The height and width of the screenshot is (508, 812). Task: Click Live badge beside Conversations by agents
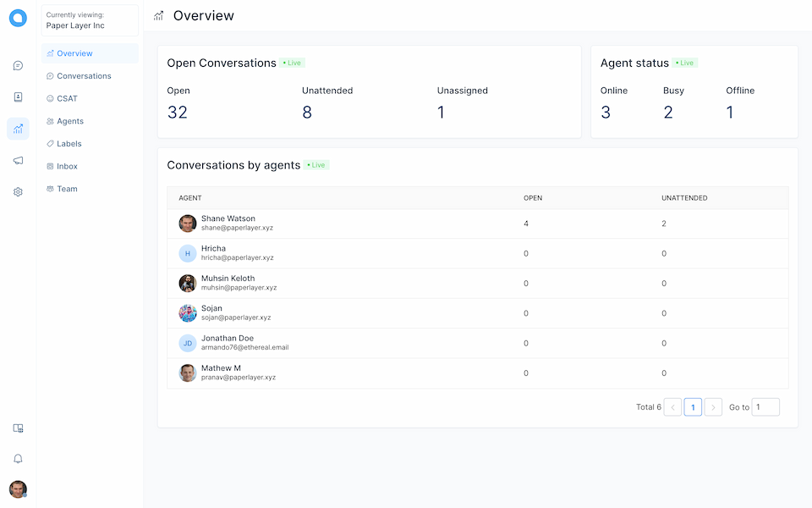click(316, 165)
